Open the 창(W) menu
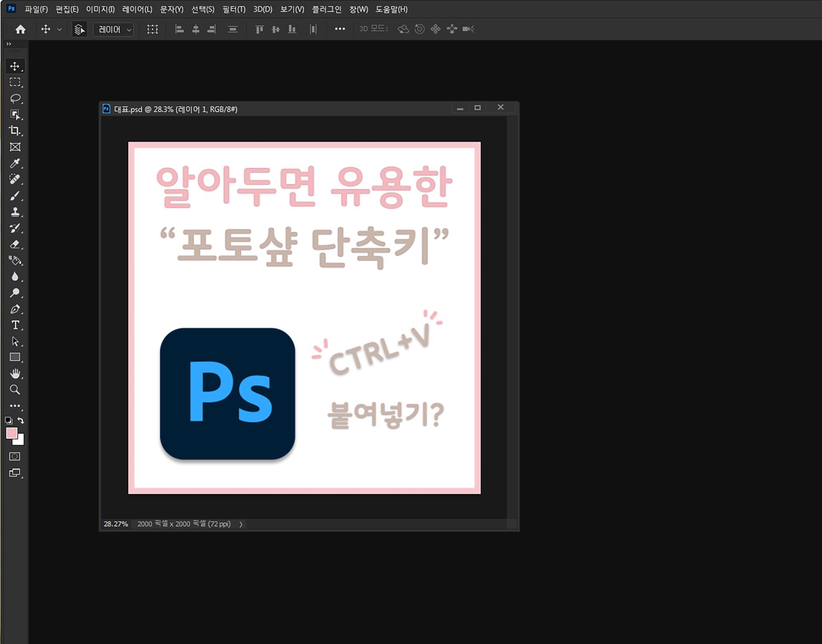822x644 pixels. [x=359, y=9]
